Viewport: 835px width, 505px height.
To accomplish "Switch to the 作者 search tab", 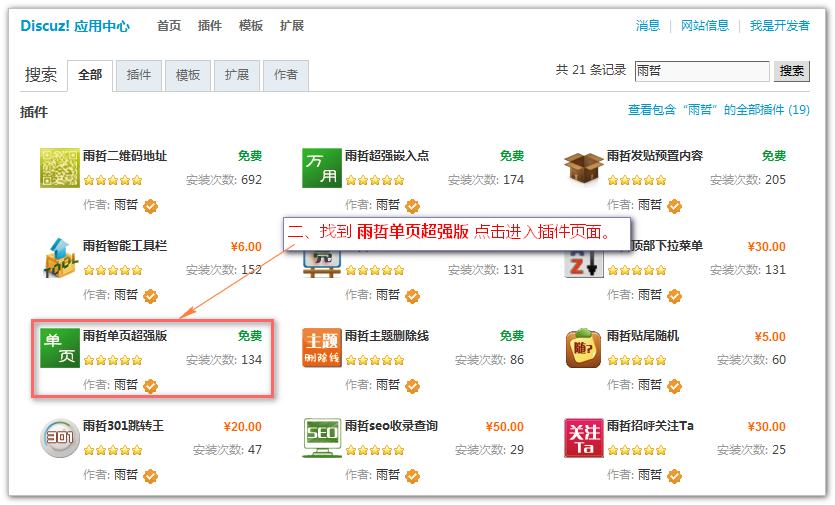I will pyautogui.click(x=286, y=75).
